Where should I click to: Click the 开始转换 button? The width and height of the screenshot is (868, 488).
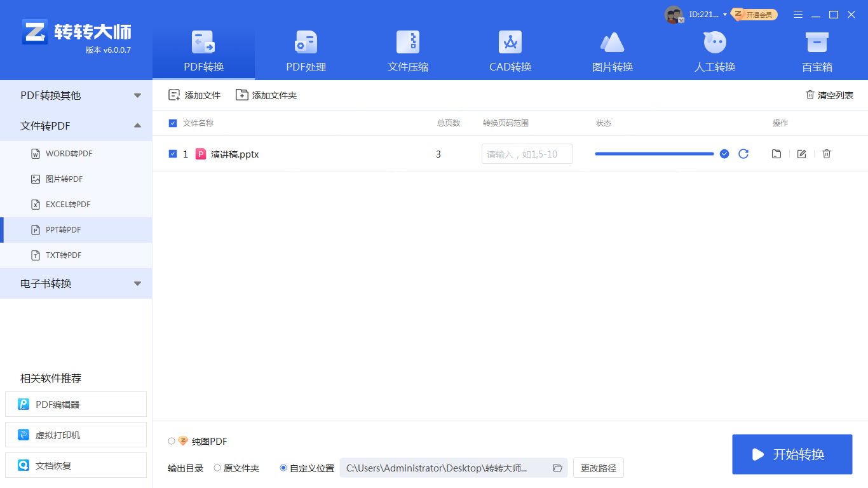(792, 454)
